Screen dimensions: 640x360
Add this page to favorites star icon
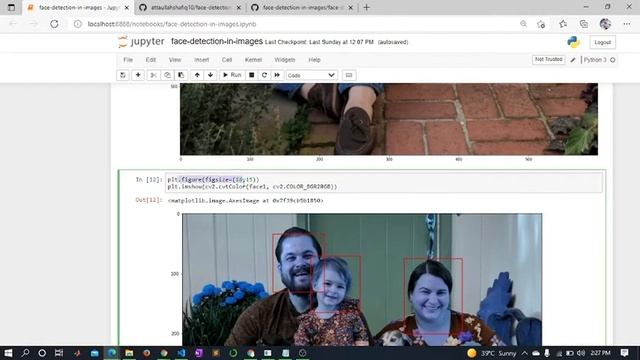tap(541, 24)
